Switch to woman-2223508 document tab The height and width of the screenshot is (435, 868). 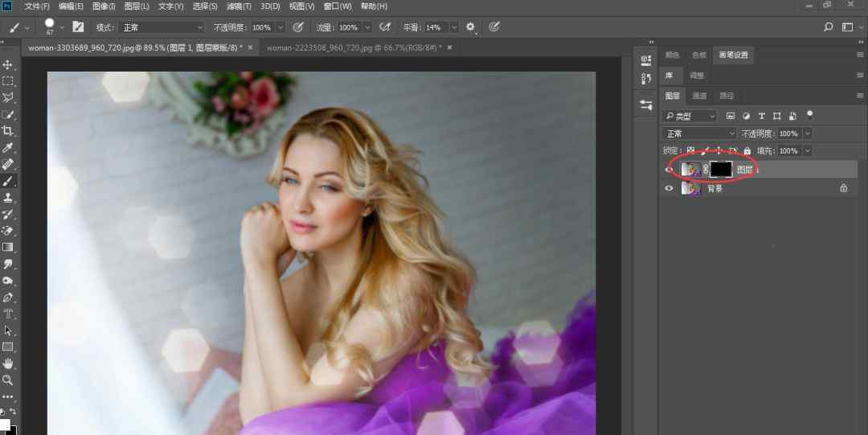tap(354, 48)
